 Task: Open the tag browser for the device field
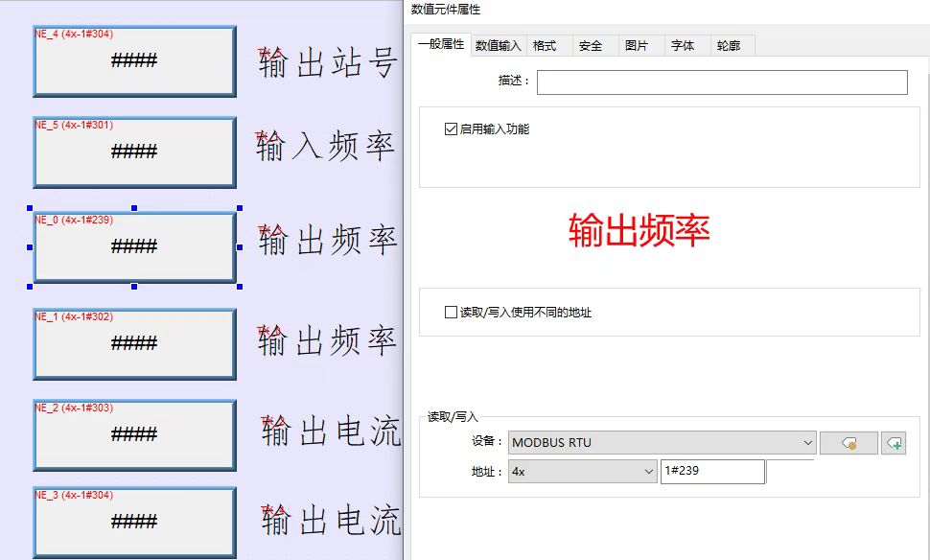848,442
